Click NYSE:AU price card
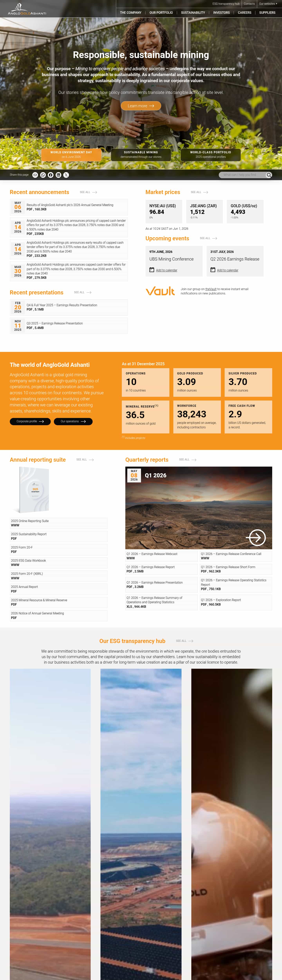This screenshot has width=282, height=980. (x=164, y=212)
